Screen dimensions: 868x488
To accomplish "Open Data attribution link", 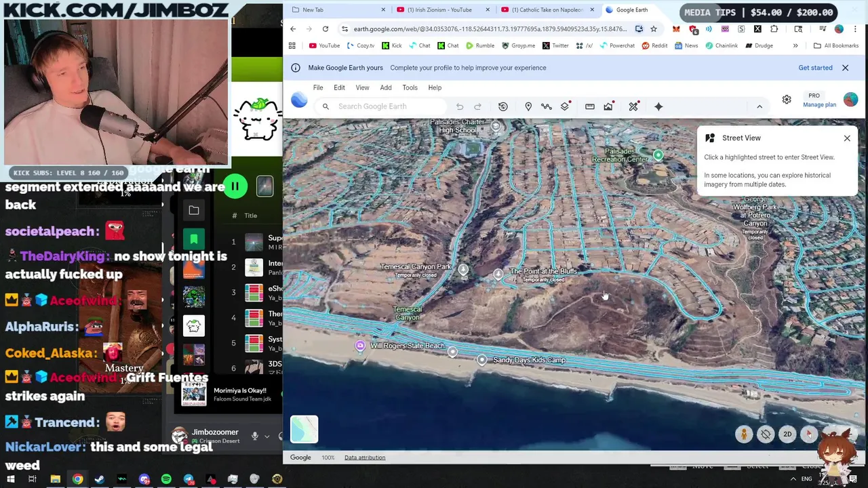I will tap(365, 457).
